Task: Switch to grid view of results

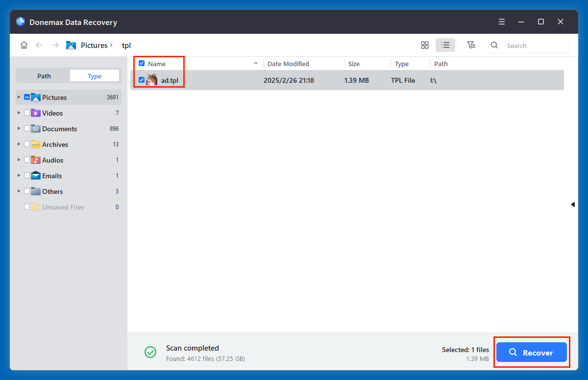Action: pos(424,45)
